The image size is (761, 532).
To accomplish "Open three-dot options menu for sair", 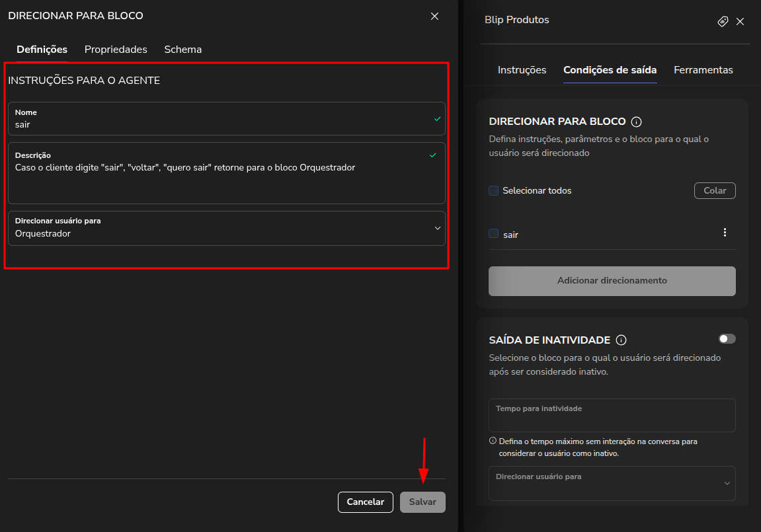I will coord(725,233).
